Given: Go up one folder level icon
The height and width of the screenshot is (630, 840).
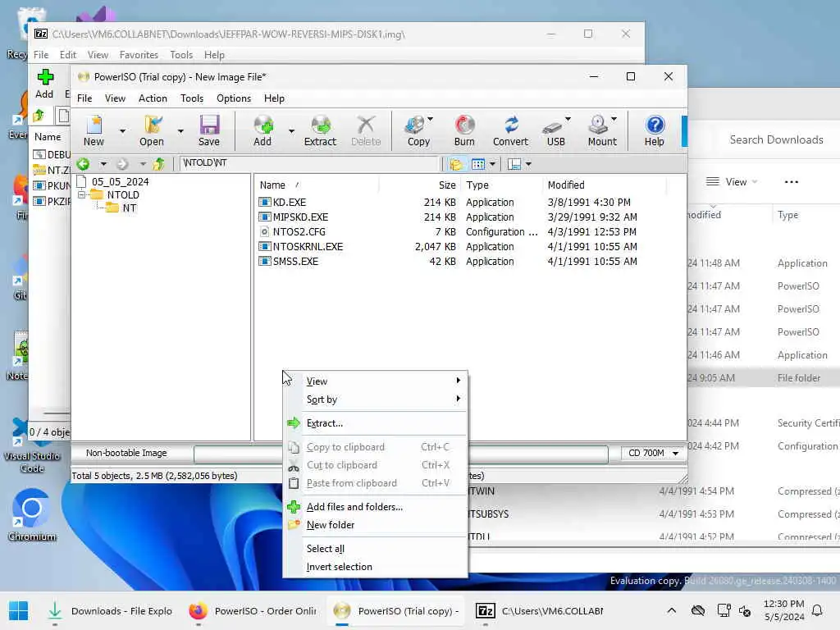Looking at the screenshot, I should (158, 164).
